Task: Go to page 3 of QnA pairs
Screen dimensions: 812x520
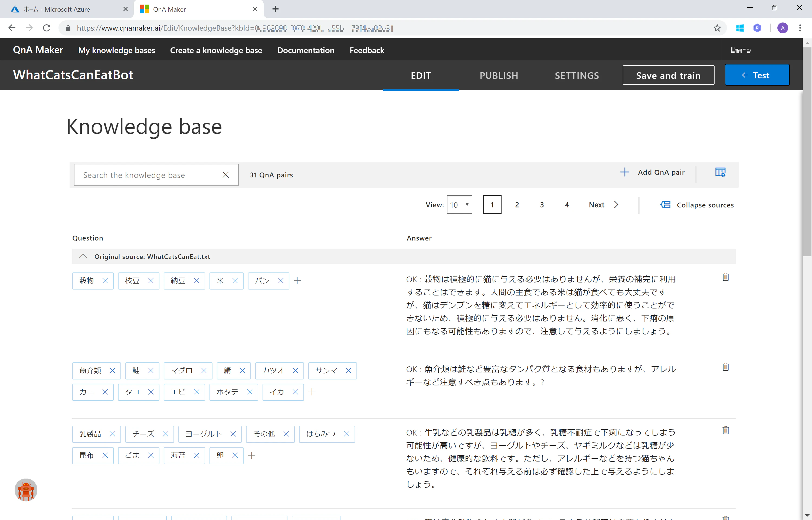Action: [x=542, y=205]
